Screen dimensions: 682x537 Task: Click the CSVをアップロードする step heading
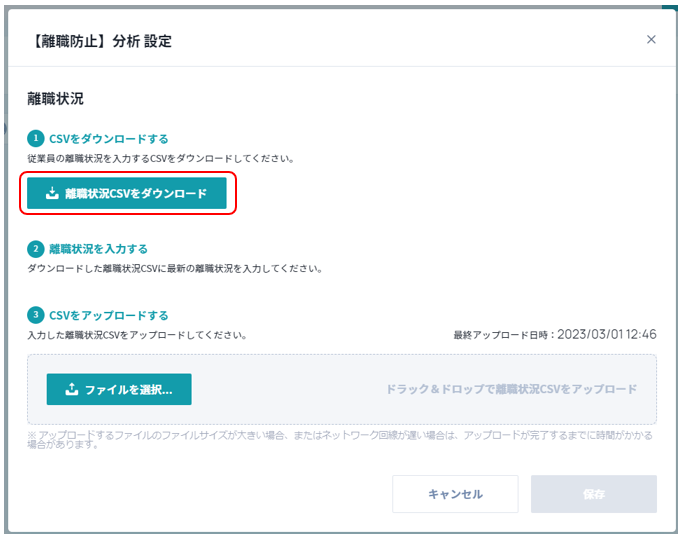coord(109,315)
